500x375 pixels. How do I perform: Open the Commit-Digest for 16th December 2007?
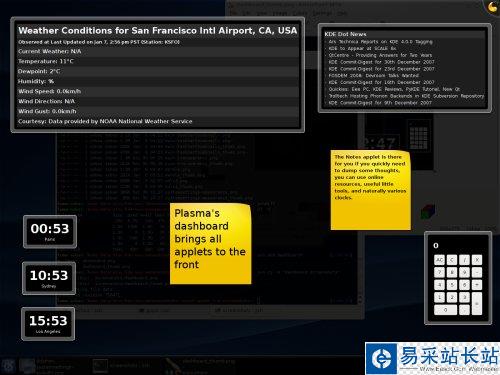381,82
